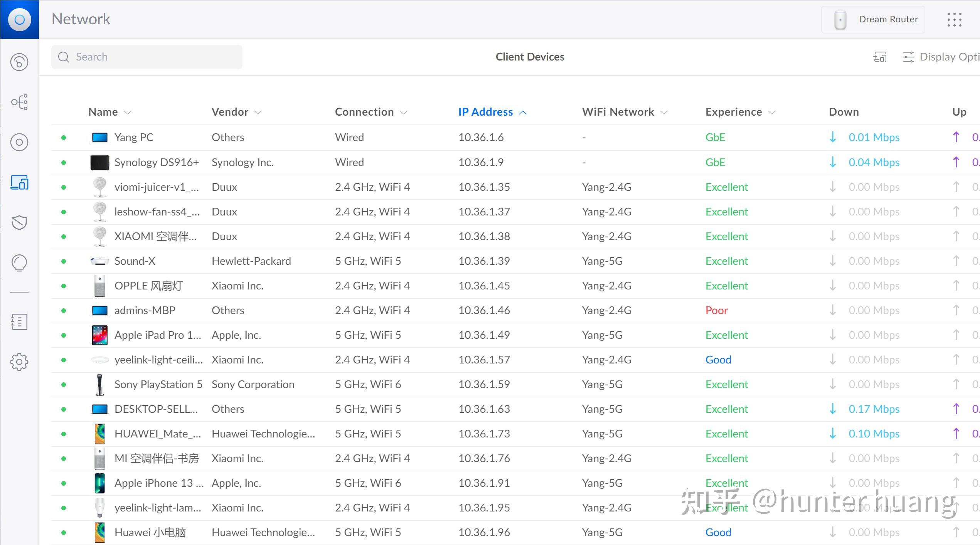
Task: Open the Topology icon in the sidebar
Action: point(19,102)
